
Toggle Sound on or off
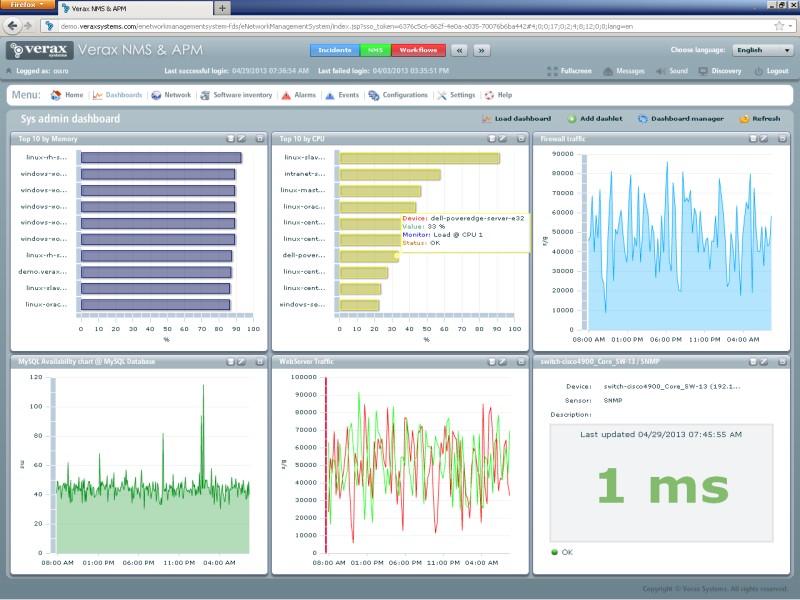(x=672, y=71)
